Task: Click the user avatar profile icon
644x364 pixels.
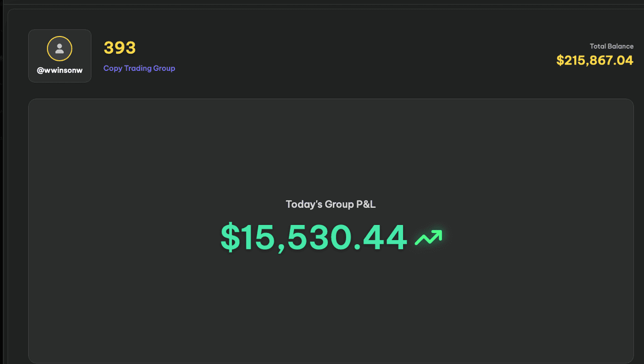Action: [x=60, y=49]
